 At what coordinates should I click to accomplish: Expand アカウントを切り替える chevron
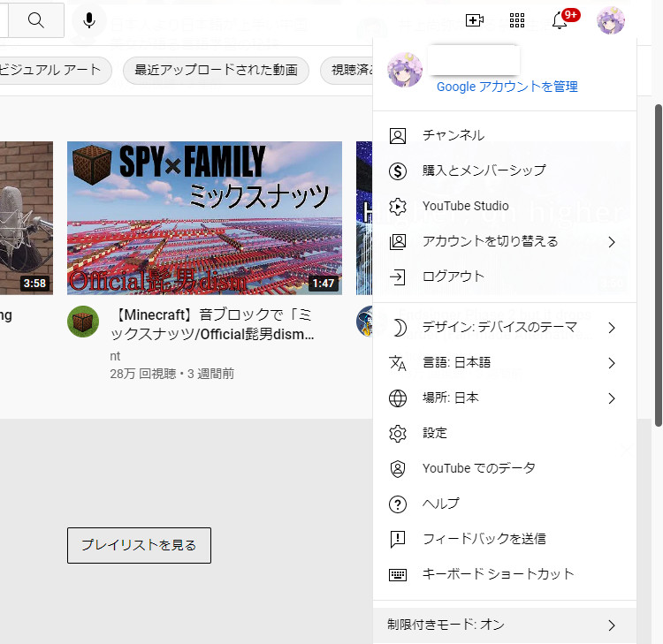(x=612, y=242)
